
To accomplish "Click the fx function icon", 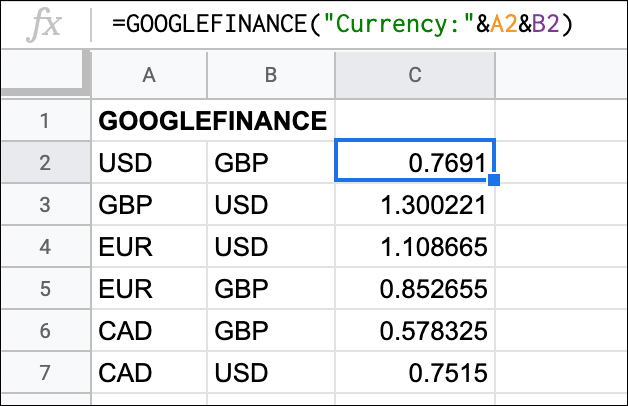I will tap(46, 25).
